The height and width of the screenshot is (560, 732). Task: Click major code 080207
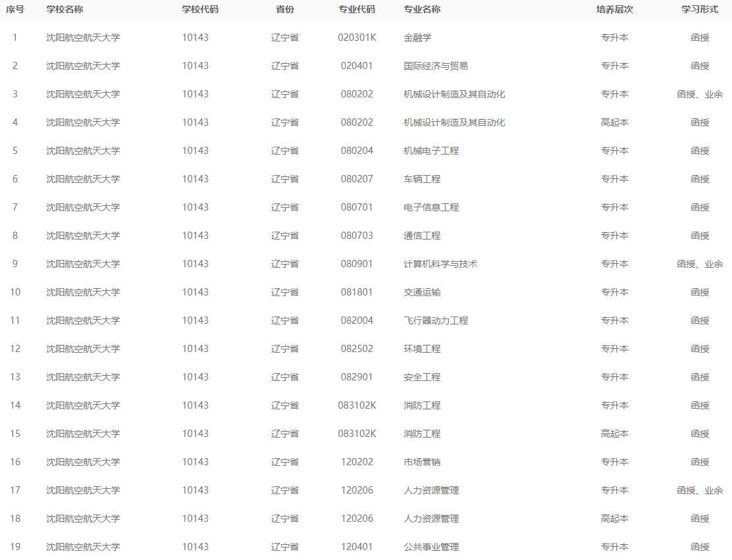[357, 179]
